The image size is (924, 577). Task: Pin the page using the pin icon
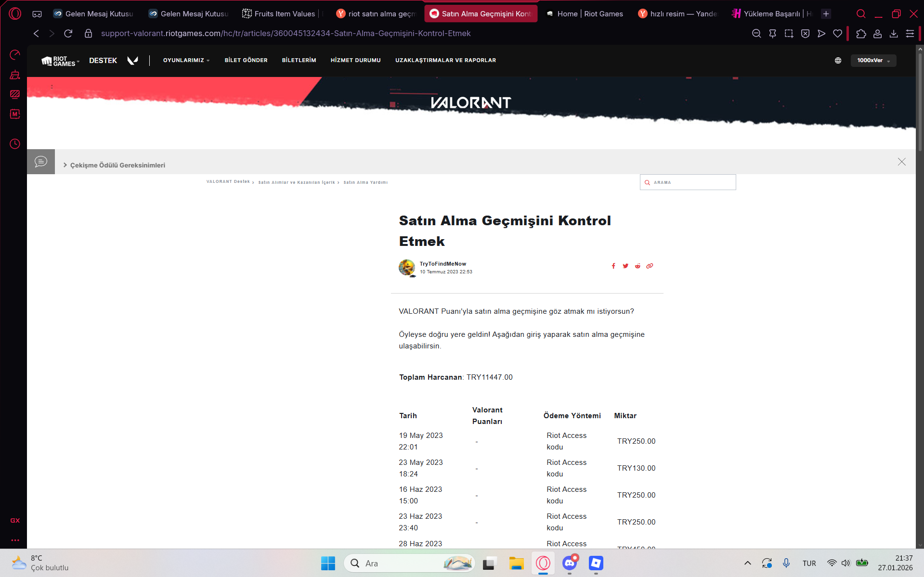[x=772, y=33]
